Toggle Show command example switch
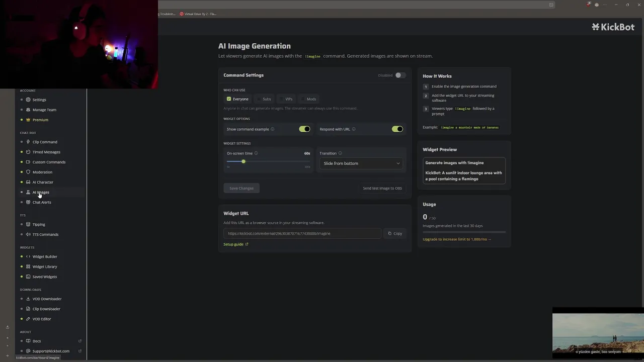The image size is (644, 362). [304, 129]
